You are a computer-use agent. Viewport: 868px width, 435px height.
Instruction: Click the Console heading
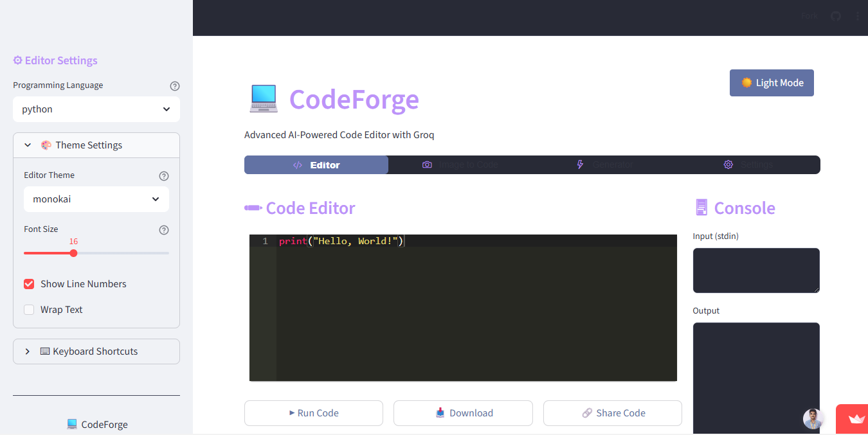735,208
